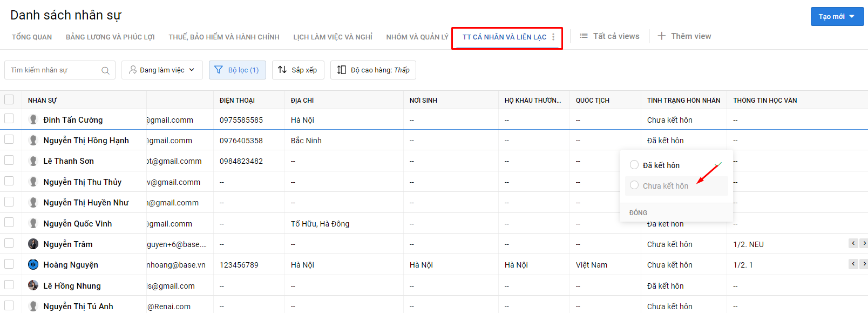
Task: Click Tất cả views
Action: coord(616,36)
